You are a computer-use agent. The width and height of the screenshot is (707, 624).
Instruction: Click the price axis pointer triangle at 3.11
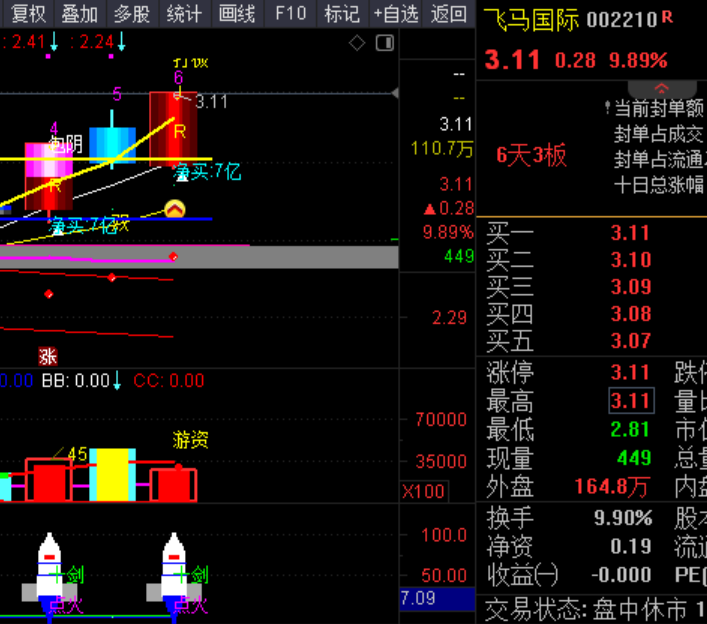pyautogui.click(x=395, y=93)
